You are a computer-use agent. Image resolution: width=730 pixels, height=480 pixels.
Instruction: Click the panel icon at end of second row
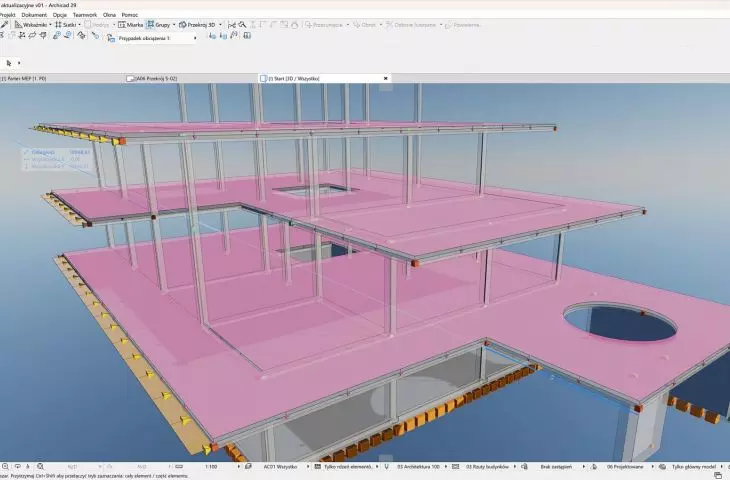[x=247, y=35]
